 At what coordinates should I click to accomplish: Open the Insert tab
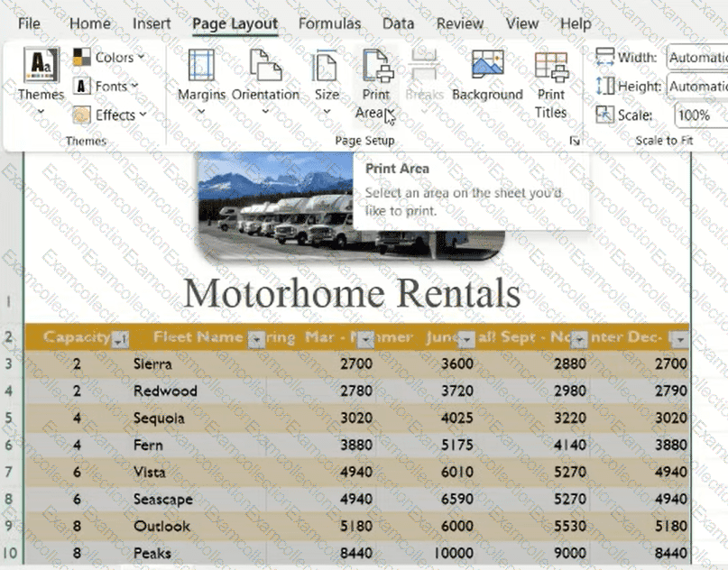(152, 23)
